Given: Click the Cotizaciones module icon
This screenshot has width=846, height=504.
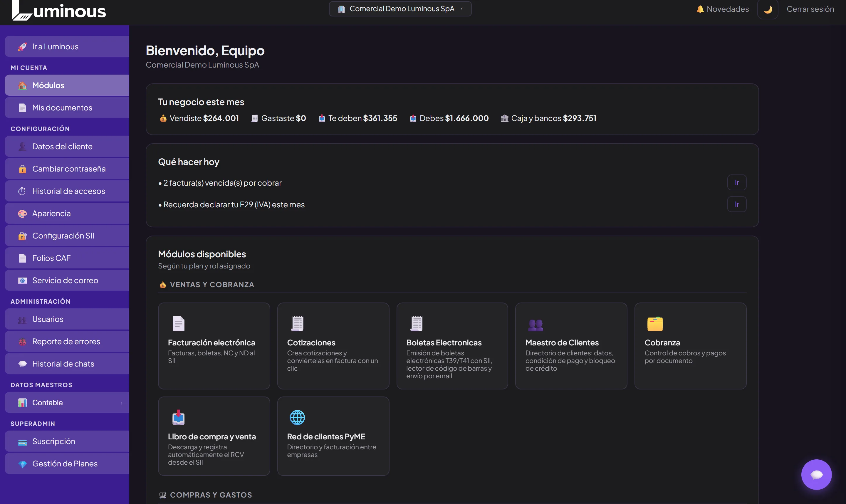Looking at the screenshot, I should coord(297,324).
